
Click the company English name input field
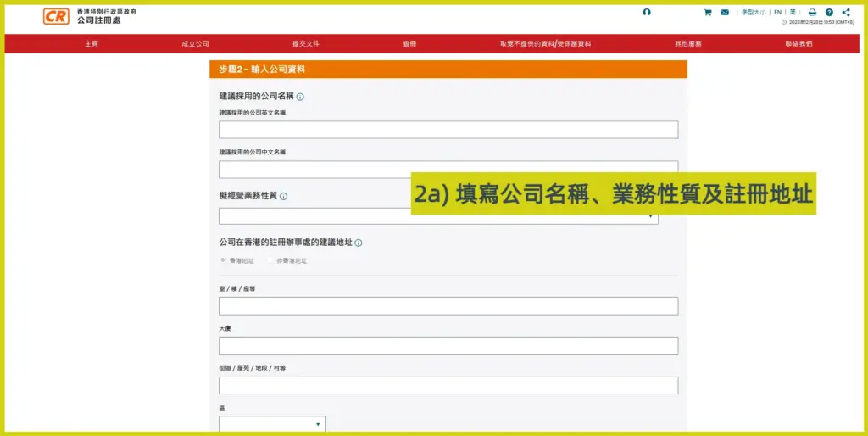pos(448,130)
